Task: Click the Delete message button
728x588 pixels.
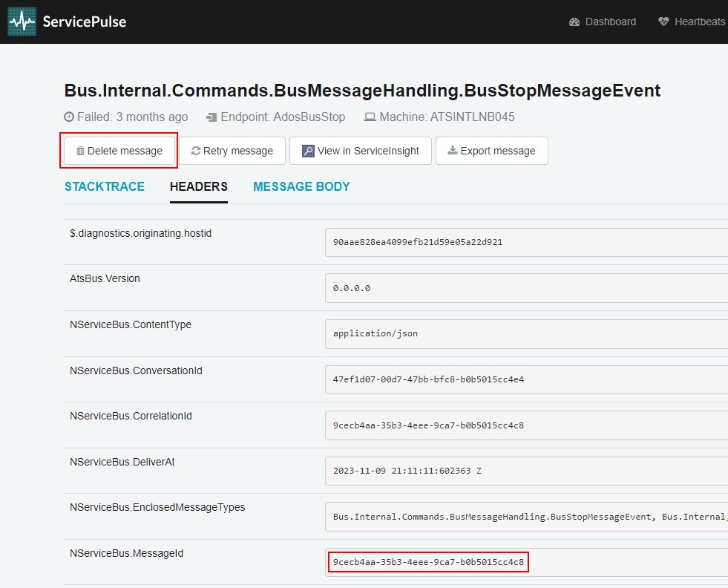Action: tap(119, 151)
